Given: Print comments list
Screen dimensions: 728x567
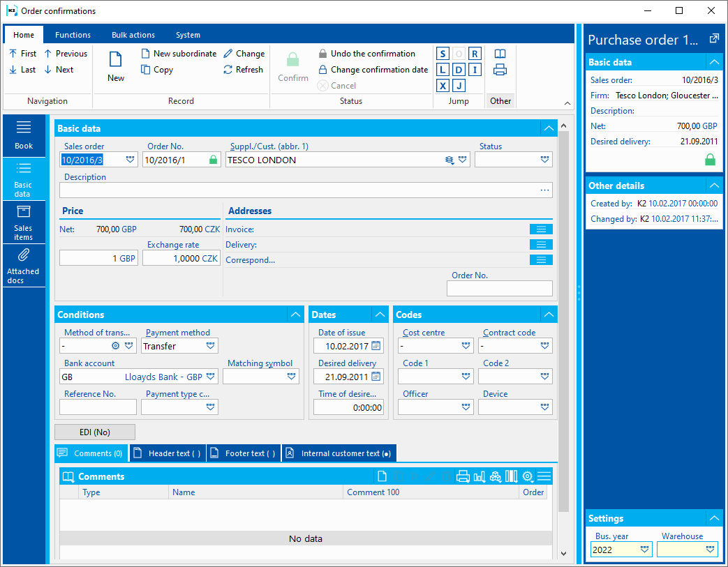Looking at the screenshot, I should tap(463, 476).
